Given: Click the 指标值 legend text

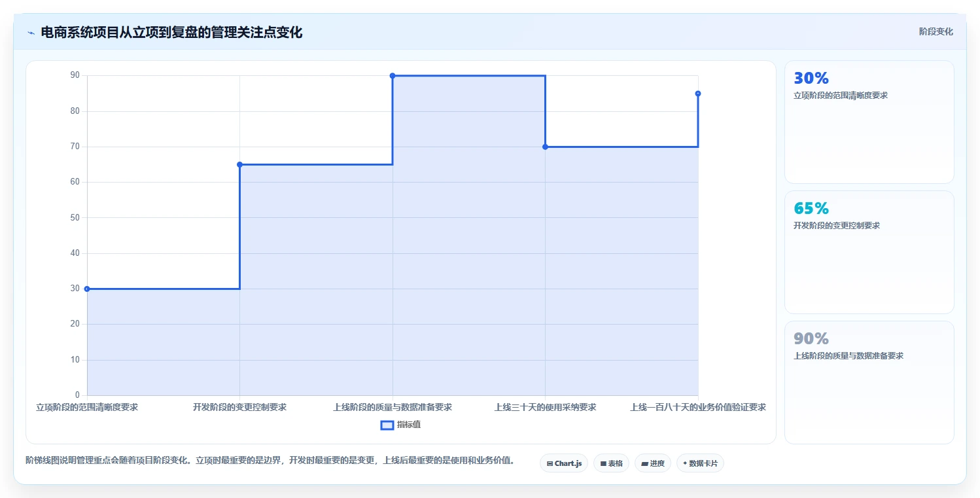Looking at the screenshot, I should pos(409,425).
